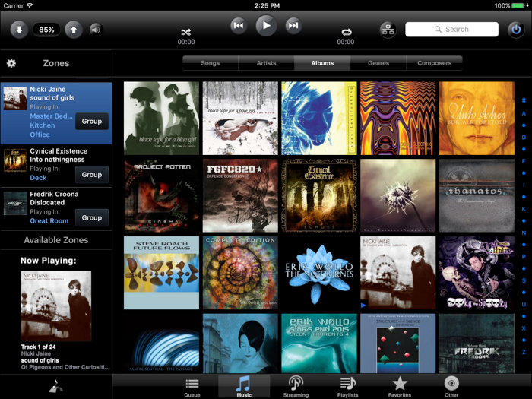Open the snowy black tape for a blue girl album

[240, 118]
